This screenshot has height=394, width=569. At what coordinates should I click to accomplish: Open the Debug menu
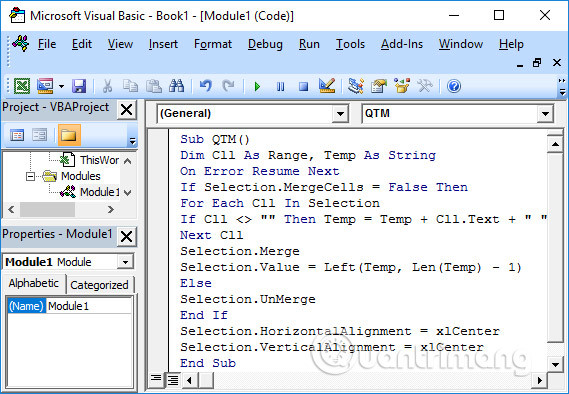(265, 44)
